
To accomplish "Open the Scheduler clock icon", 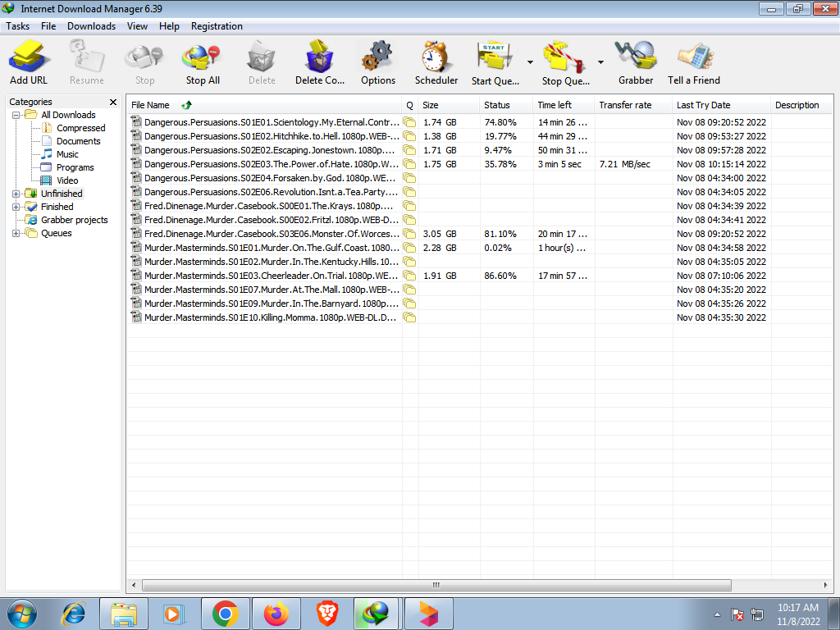I will tap(436, 57).
